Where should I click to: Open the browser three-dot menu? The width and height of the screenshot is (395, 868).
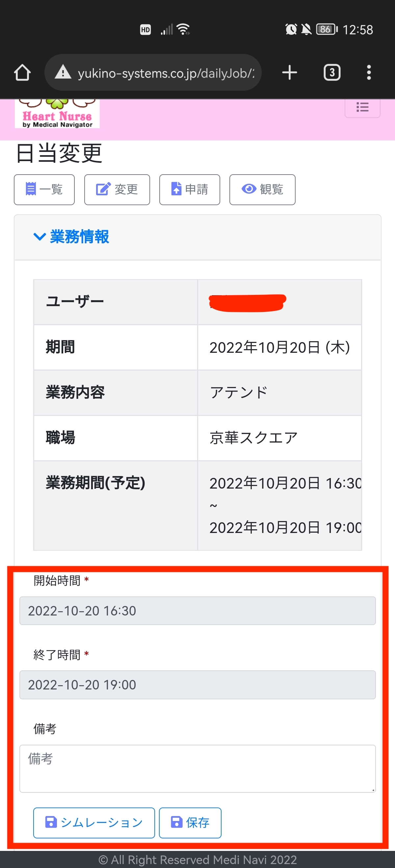coord(369,72)
